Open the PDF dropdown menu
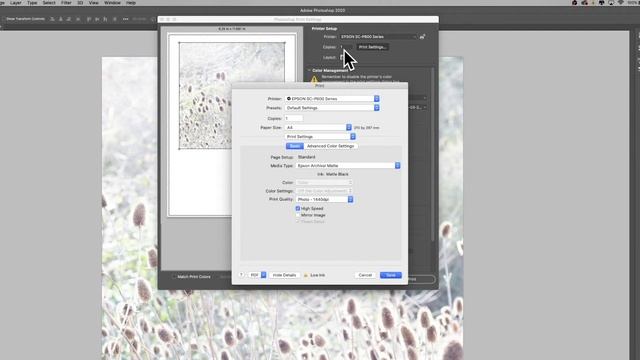The height and width of the screenshot is (360, 640). click(257, 275)
